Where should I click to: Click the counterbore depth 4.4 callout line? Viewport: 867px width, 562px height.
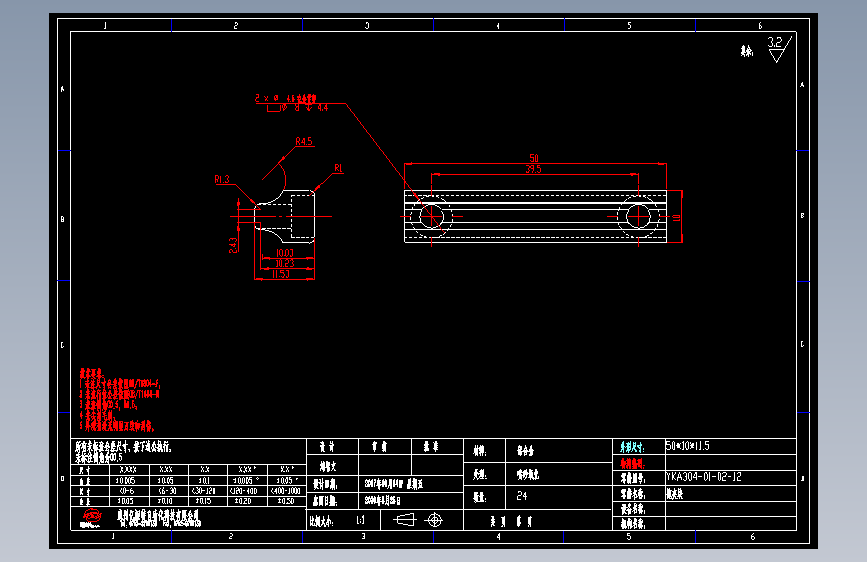tap(297, 108)
